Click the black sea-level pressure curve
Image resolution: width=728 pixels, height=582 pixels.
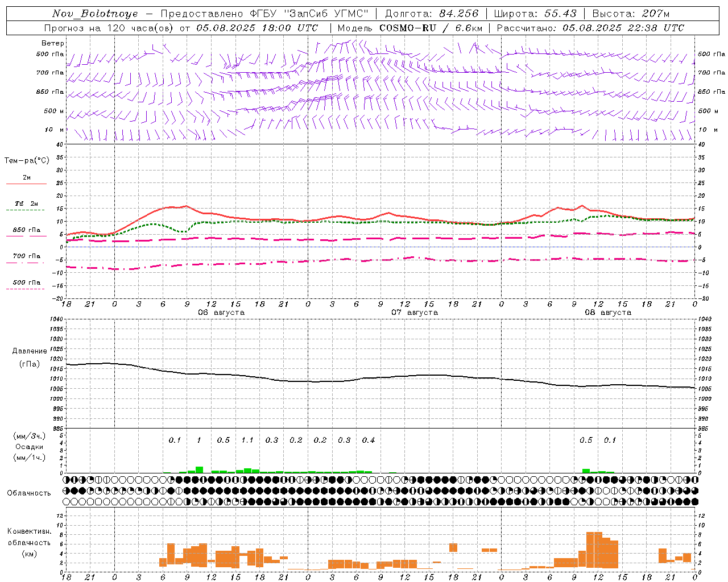point(381,377)
